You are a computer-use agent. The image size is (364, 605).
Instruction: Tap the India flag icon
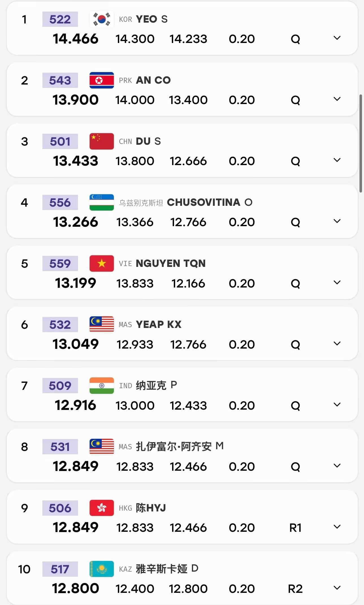point(102,386)
